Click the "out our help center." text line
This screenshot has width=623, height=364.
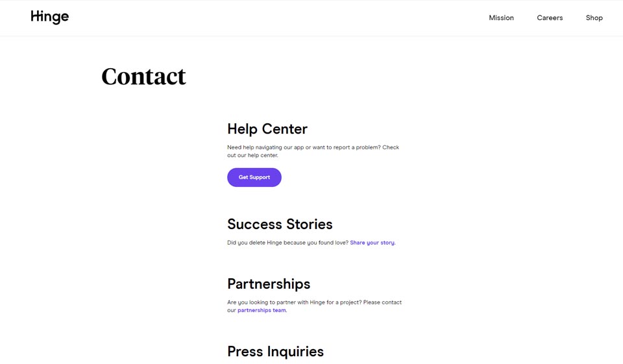[252, 156]
